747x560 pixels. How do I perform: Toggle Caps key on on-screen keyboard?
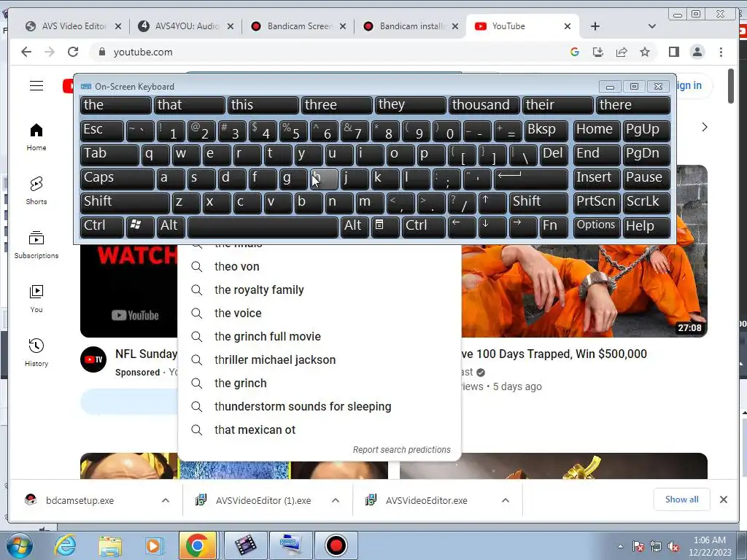[x=117, y=178]
